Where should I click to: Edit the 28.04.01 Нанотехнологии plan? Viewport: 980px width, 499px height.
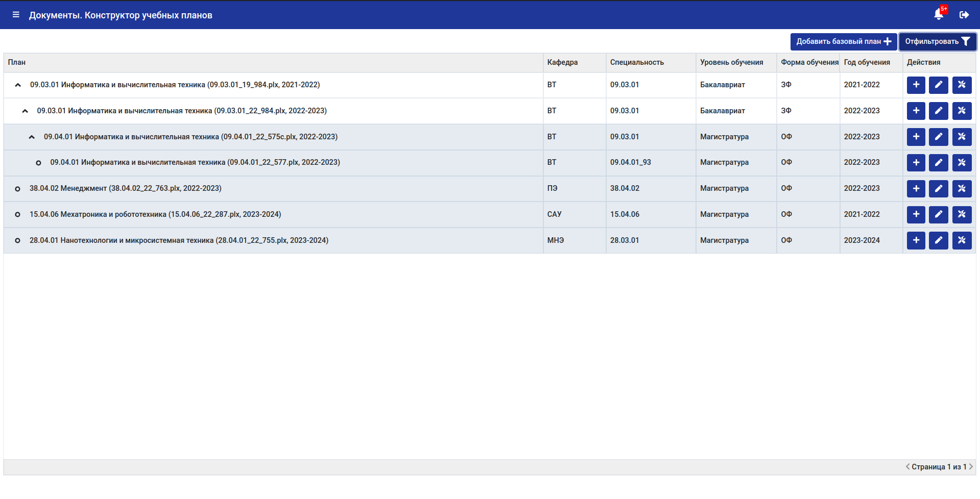[x=939, y=241]
